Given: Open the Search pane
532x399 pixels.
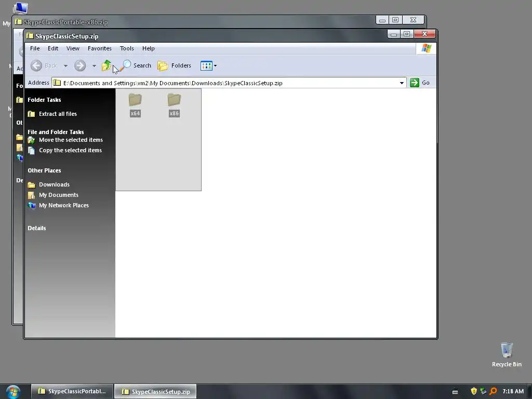Looking at the screenshot, I should (136, 65).
